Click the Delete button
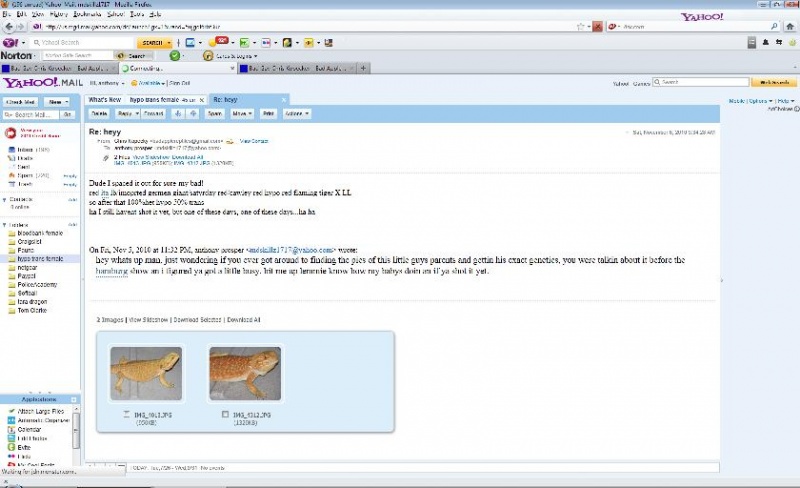 tap(99, 114)
